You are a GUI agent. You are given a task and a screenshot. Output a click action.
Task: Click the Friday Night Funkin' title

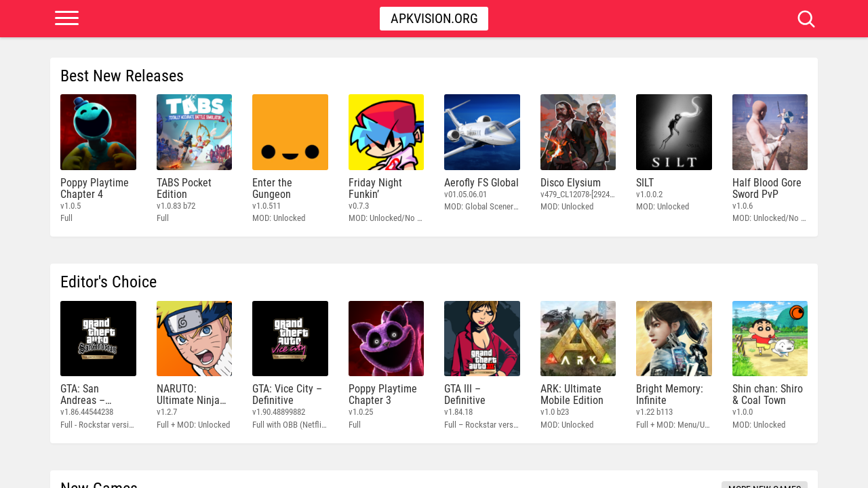[x=375, y=188]
